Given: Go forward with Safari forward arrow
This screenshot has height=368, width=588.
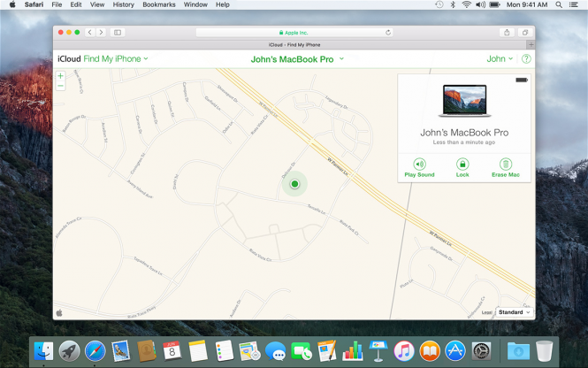Looking at the screenshot, I should (x=101, y=32).
